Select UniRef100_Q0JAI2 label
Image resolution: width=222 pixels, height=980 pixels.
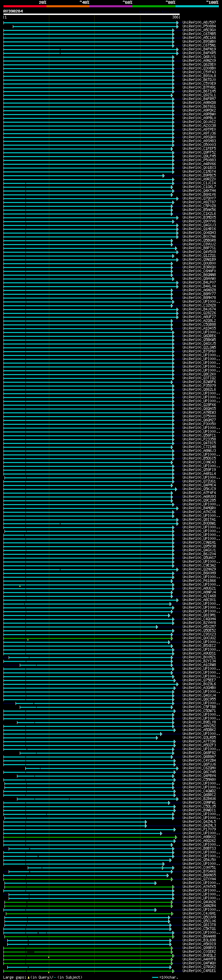199,122
